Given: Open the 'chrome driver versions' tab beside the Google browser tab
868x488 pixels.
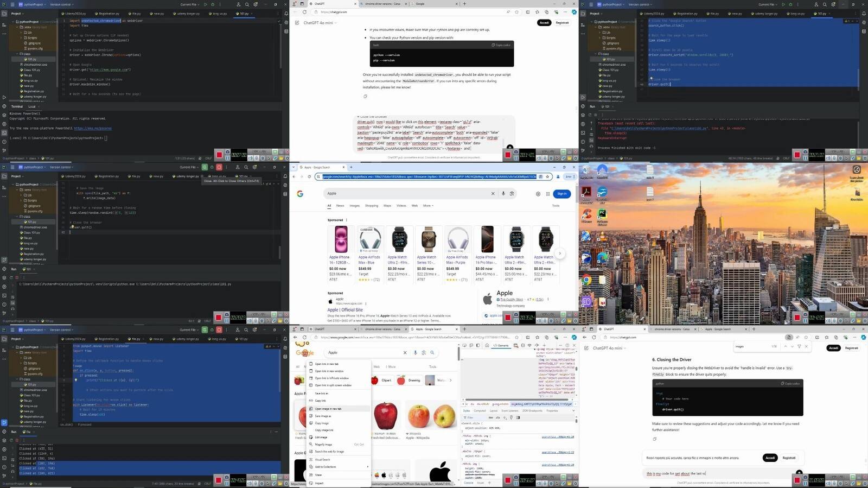Looking at the screenshot, I should pos(382,4).
